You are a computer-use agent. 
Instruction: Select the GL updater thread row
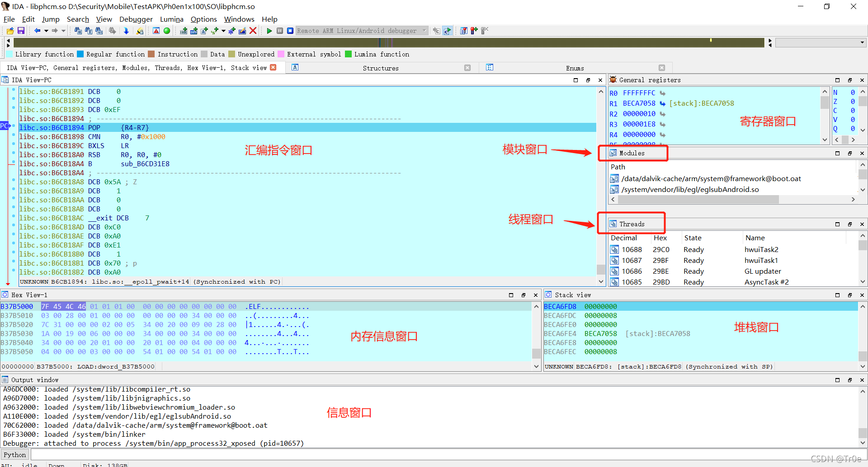[732, 271]
